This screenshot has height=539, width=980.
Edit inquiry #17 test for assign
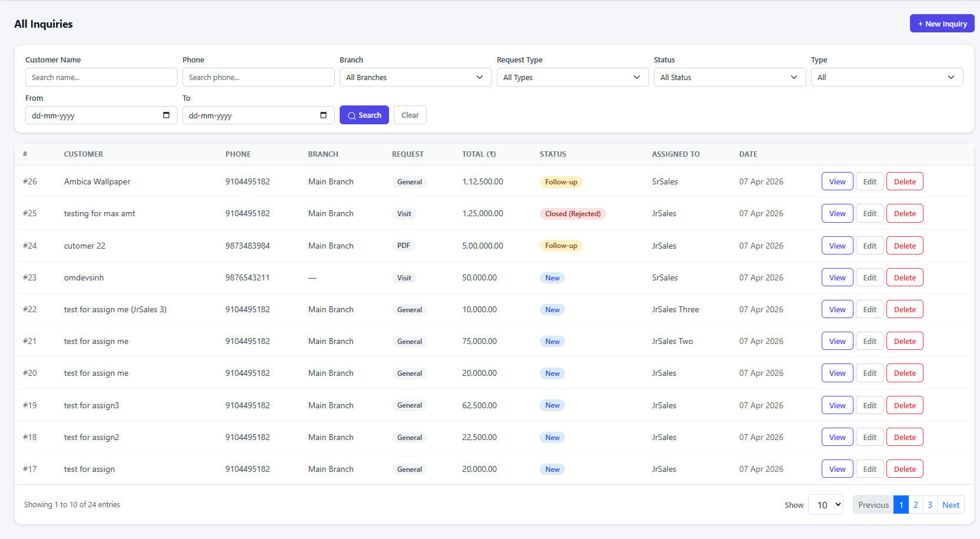869,469
